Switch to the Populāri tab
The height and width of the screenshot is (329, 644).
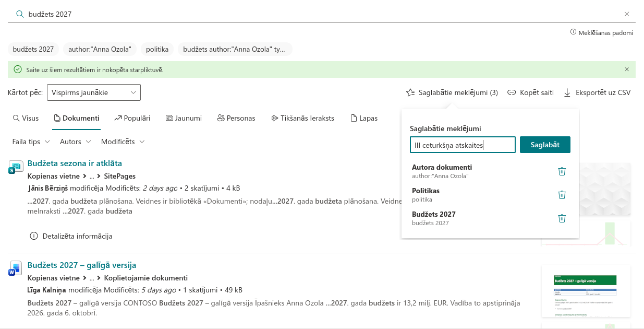pos(132,118)
